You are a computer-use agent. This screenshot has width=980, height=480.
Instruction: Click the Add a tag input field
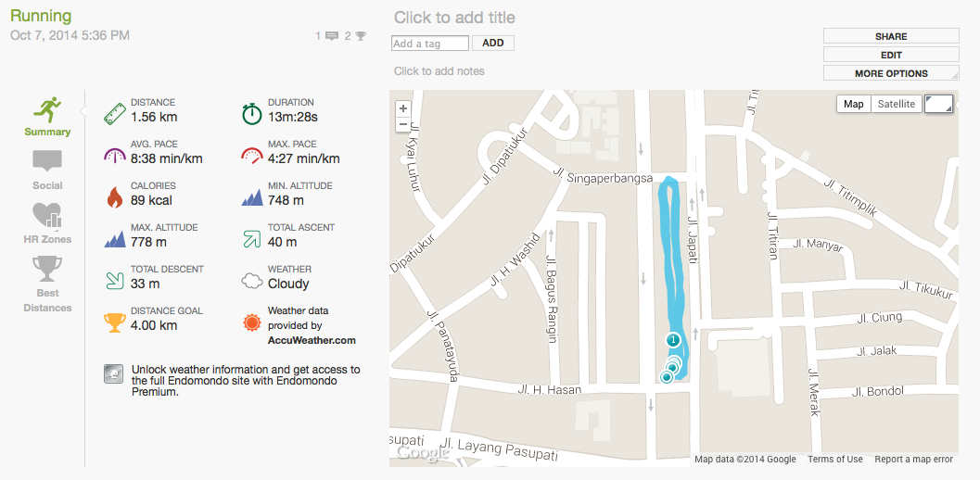click(x=430, y=44)
